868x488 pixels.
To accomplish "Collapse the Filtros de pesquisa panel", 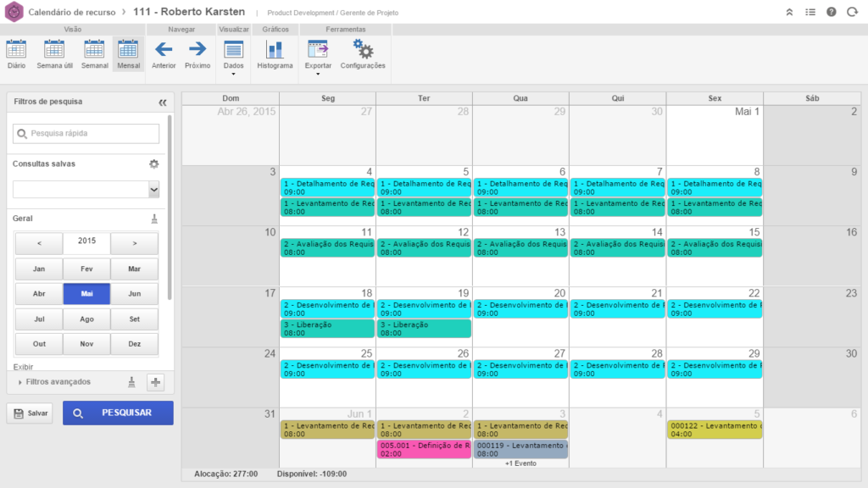I will (x=163, y=103).
